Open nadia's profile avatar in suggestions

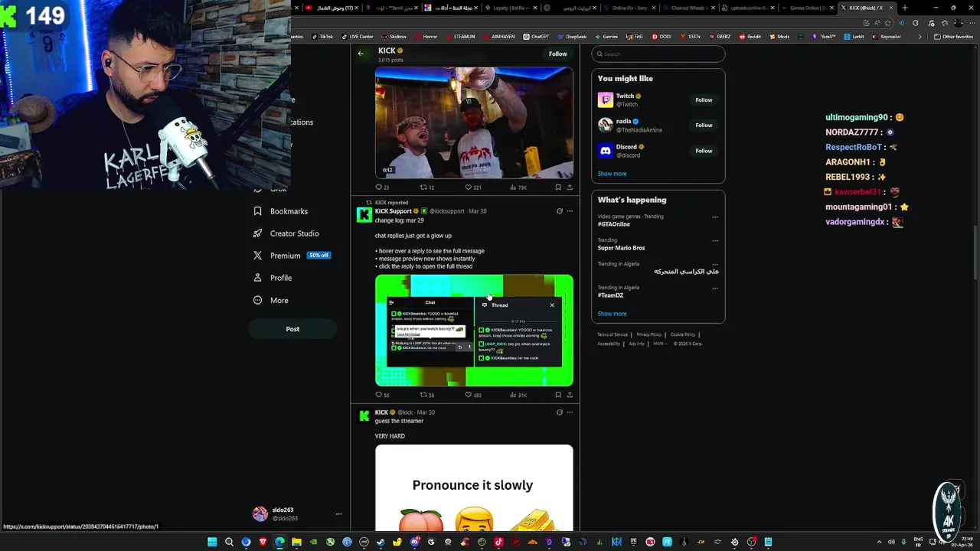click(606, 126)
